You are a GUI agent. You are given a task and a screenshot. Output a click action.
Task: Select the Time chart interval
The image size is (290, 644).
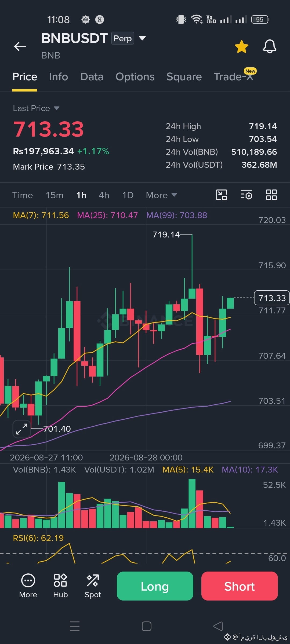[x=23, y=195]
